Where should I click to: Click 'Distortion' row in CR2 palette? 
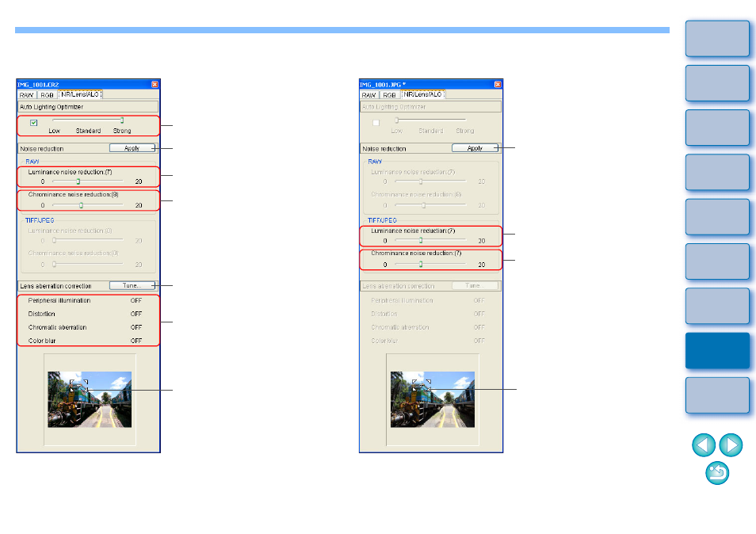pos(85,314)
